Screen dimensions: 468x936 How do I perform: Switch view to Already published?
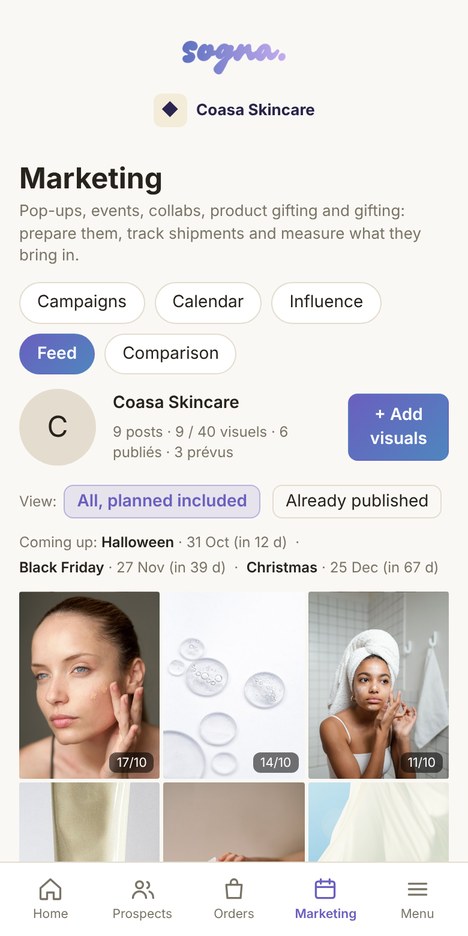tap(357, 501)
